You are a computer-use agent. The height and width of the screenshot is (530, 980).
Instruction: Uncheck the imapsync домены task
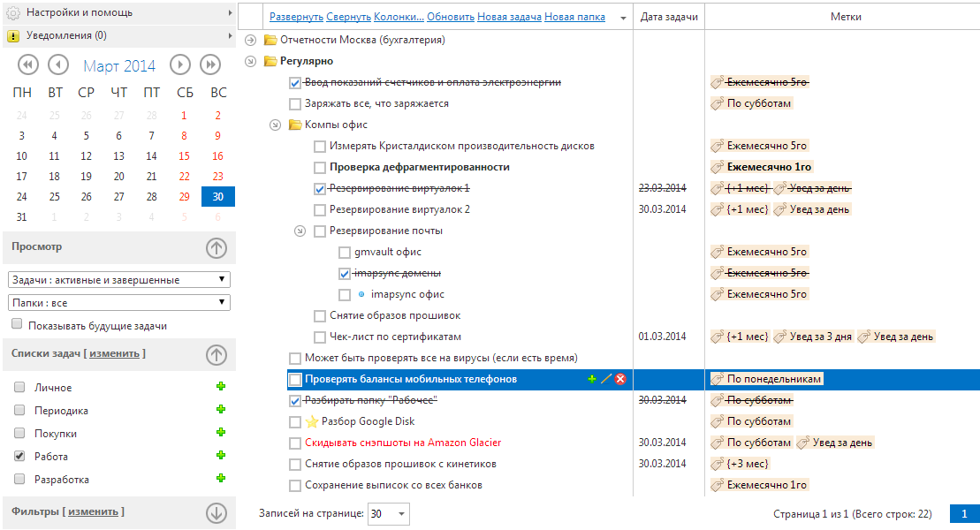pos(345,274)
